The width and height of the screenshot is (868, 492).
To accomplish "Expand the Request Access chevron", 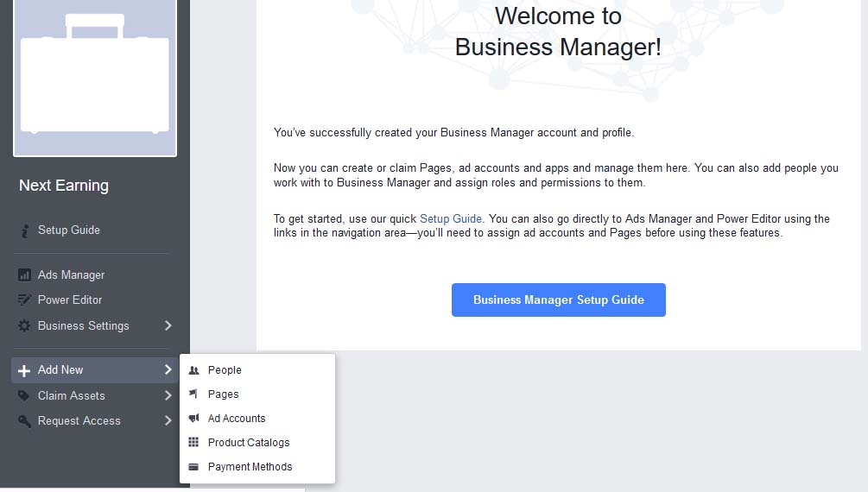I will pos(168,420).
